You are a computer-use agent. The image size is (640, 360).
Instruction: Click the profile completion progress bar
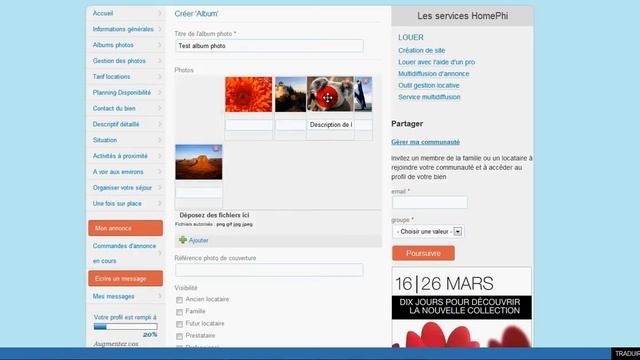(125, 327)
